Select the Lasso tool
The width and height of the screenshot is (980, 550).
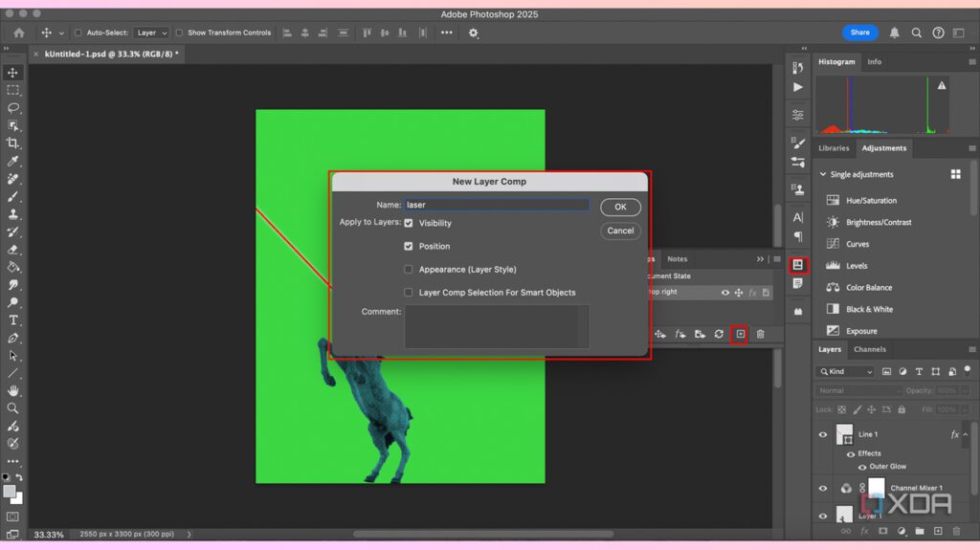pos(12,107)
